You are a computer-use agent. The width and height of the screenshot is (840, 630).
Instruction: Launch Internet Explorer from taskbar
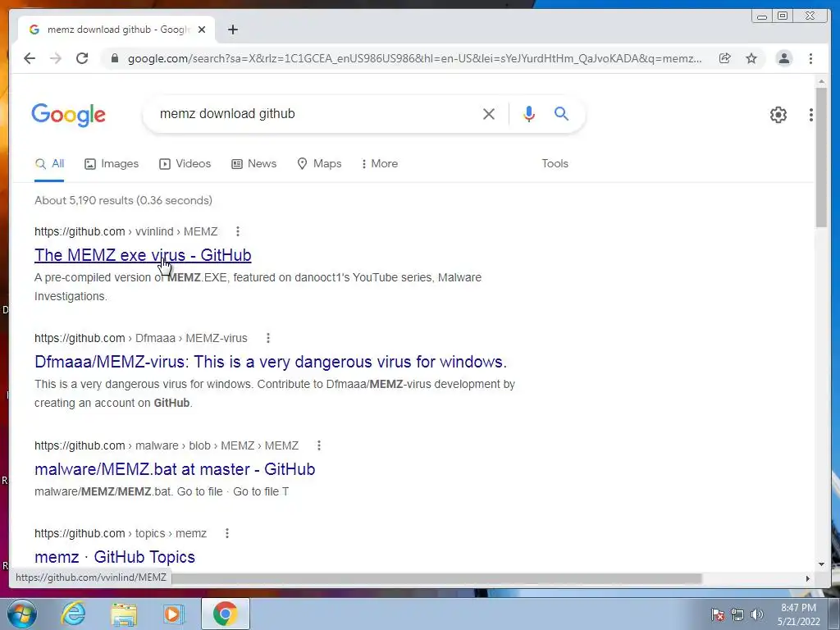click(73, 614)
